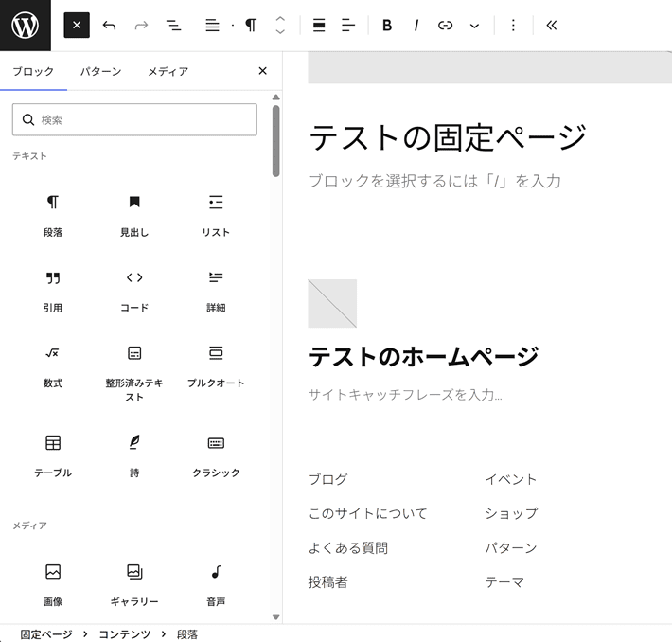Image resolution: width=672 pixels, height=642 pixels.
Task: Focus the 検索 block search field
Action: (x=134, y=119)
